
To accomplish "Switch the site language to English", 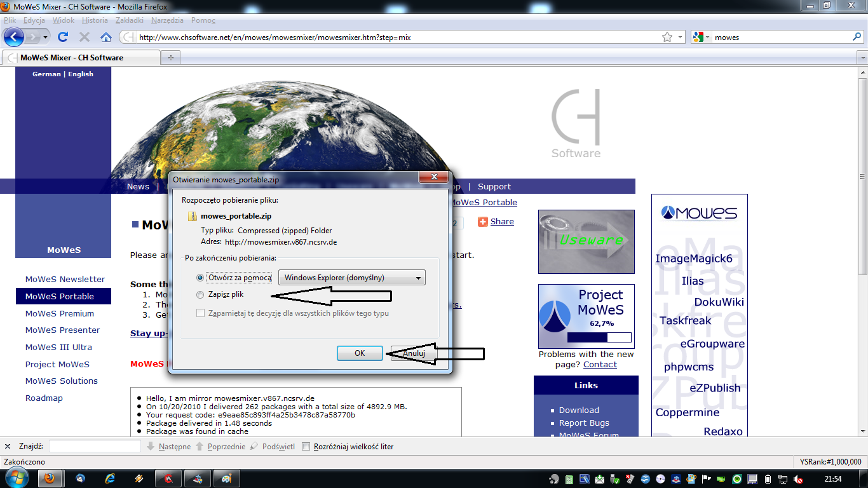I will (x=81, y=74).
